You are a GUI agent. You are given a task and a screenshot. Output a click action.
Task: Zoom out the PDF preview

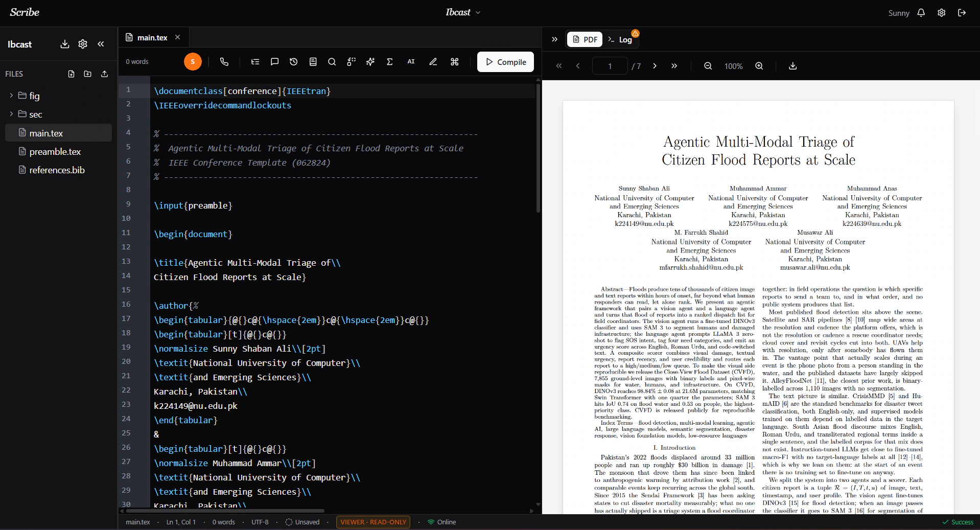click(708, 66)
